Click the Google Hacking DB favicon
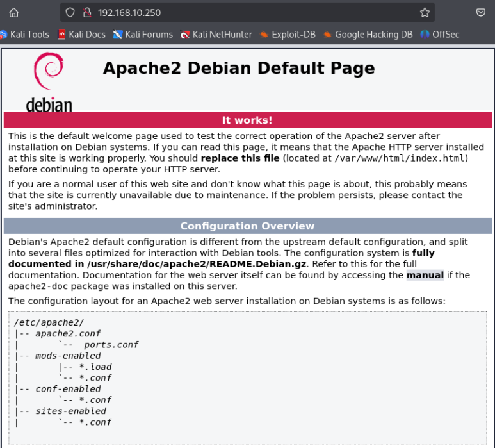Screen dimensions: 495x448 (327, 35)
